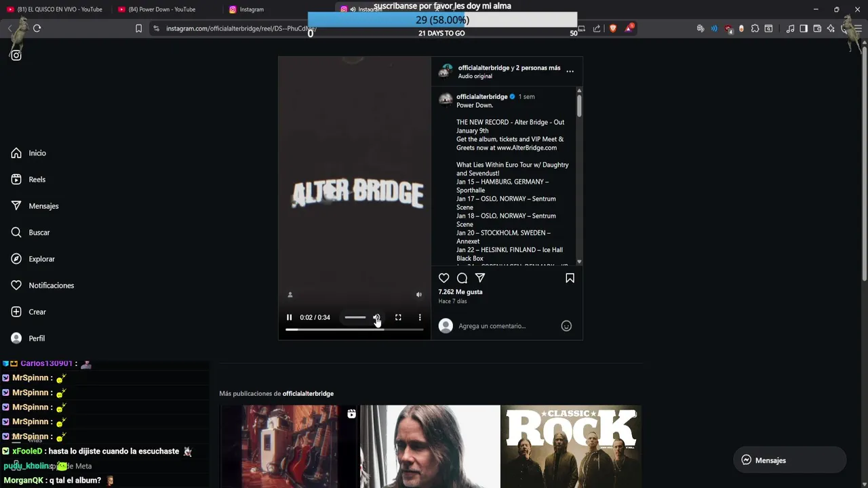Open comments with the speech bubble icon

pyautogui.click(x=462, y=278)
